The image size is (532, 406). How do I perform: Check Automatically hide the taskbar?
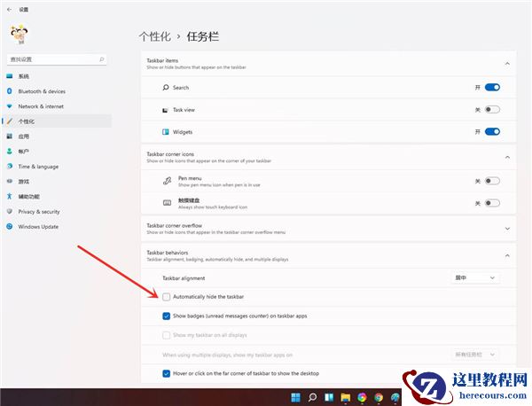[x=167, y=297]
